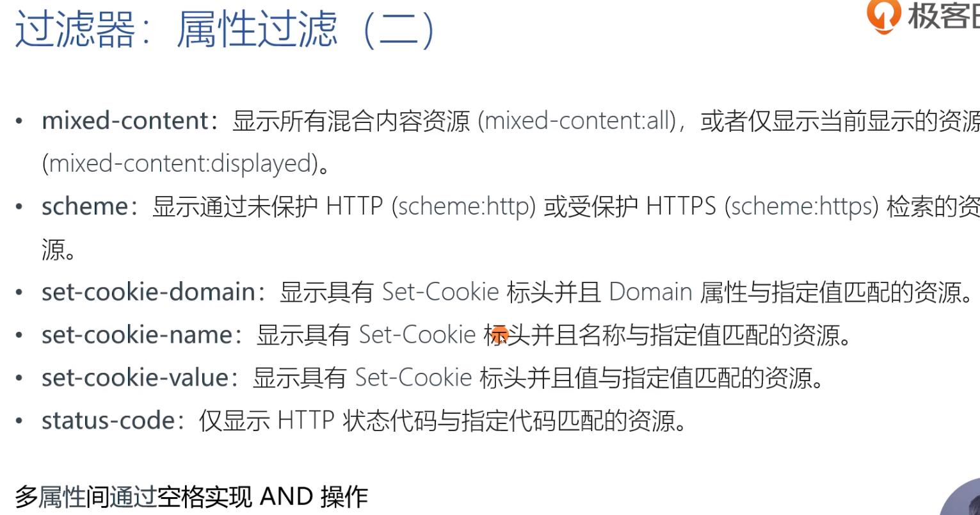Viewport: 980px width, 515px height.
Task: Click the orange Geek Time logo icon
Action: click(883, 15)
